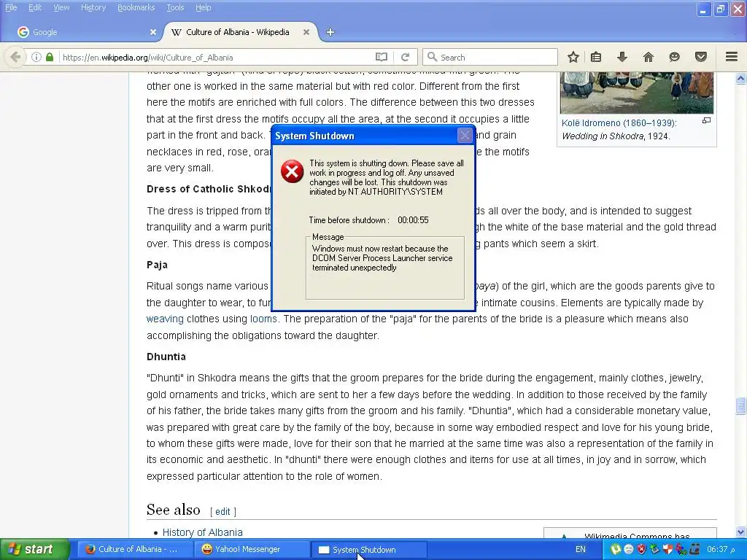Show bookmarks list icon in toolbar
This screenshot has height=560, width=747.
tap(596, 57)
